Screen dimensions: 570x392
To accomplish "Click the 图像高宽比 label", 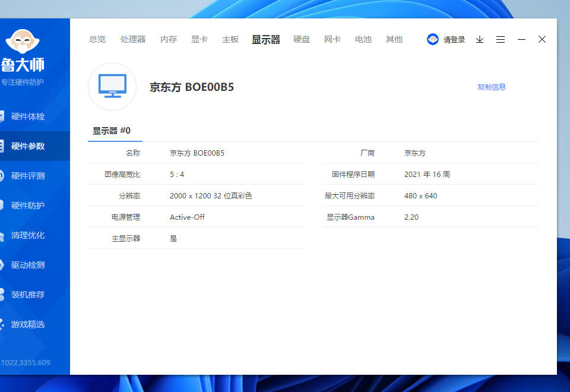I will [x=122, y=175].
